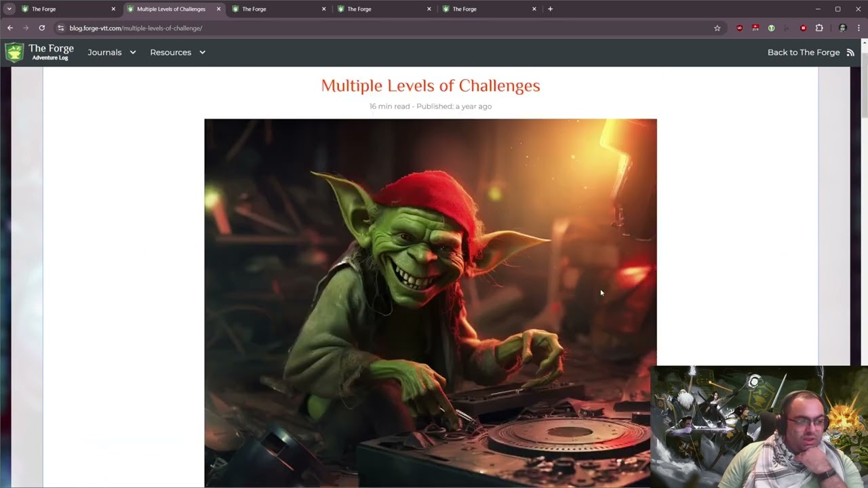The height and width of the screenshot is (488, 868).
Task: Click the red hexagon extension icon
Action: click(x=803, y=28)
